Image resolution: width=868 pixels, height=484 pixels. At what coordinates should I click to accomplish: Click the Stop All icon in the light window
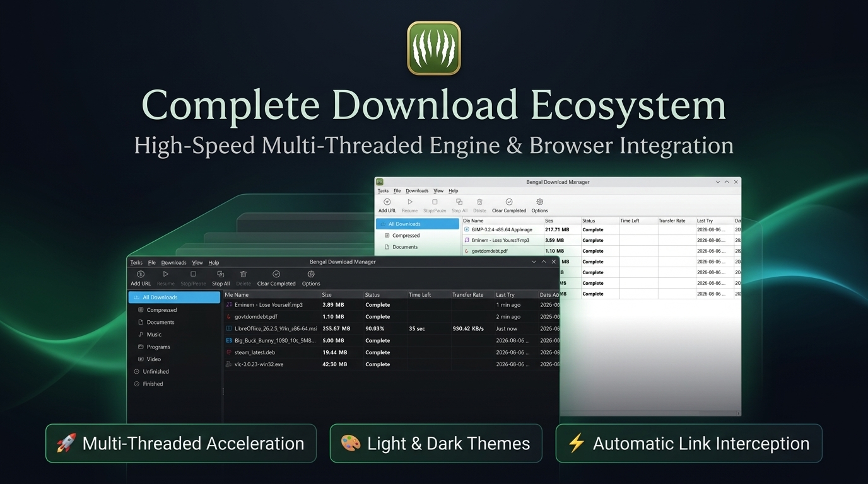[459, 202]
